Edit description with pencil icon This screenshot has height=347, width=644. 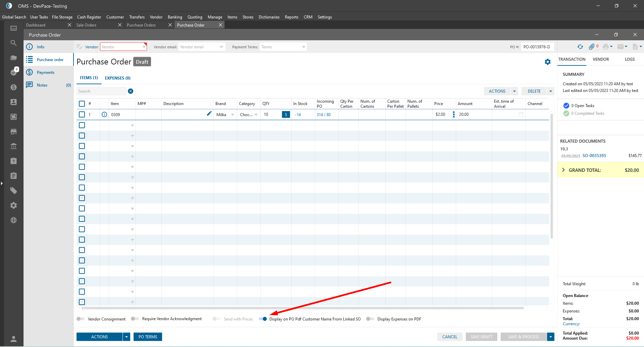coord(209,113)
